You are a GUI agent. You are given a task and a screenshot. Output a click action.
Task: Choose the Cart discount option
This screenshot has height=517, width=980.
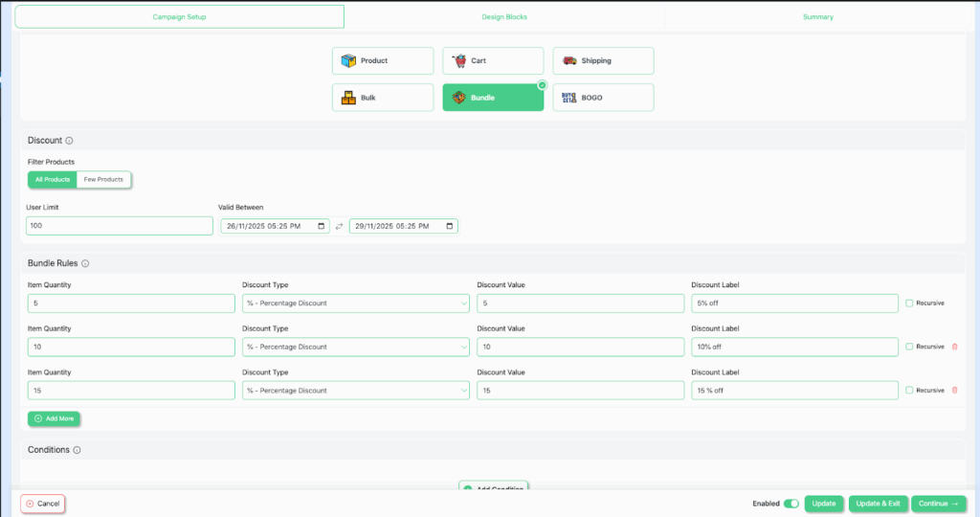(x=460, y=61)
